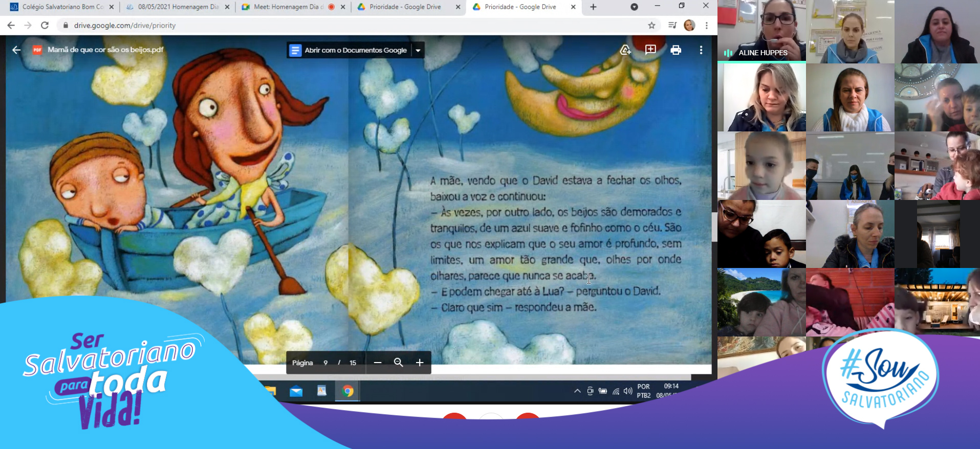The width and height of the screenshot is (980, 449).
Task: Check battery status in system tray
Action: click(603, 391)
